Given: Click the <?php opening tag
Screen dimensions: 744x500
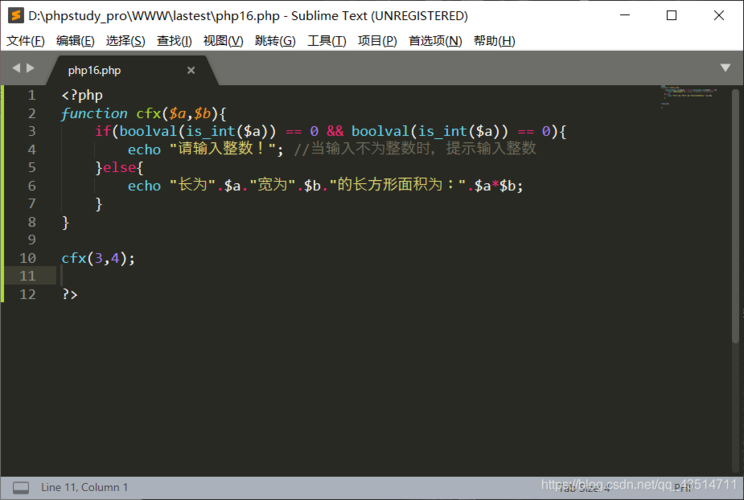Looking at the screenshot, I should (x=82, y=95).
